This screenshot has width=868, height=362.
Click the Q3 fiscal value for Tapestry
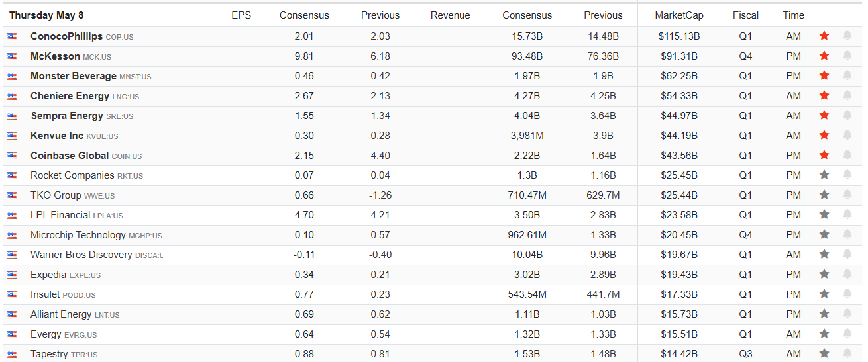pyautogui.click(x=746, y=354)
